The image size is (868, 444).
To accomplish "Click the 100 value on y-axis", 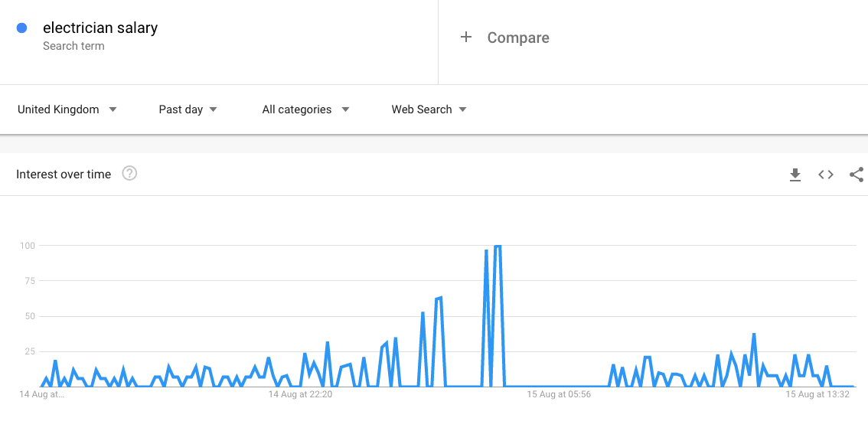I will coord(28,246).
